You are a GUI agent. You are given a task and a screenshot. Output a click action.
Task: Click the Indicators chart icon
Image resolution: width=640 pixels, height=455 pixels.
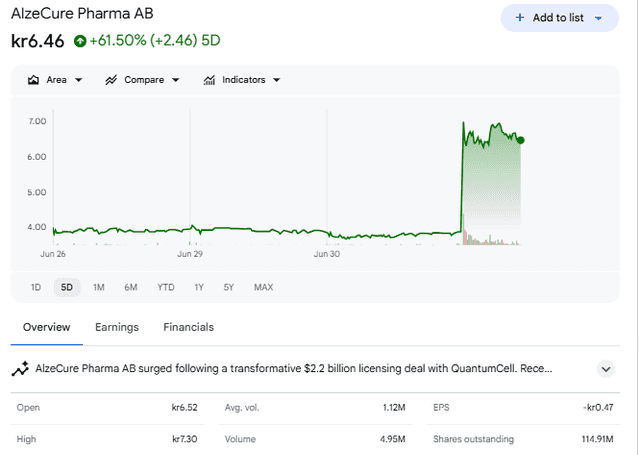[209, 80]
